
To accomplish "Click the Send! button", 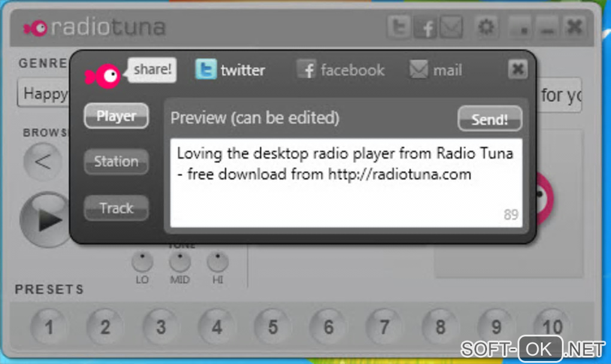I will [490, 119].
